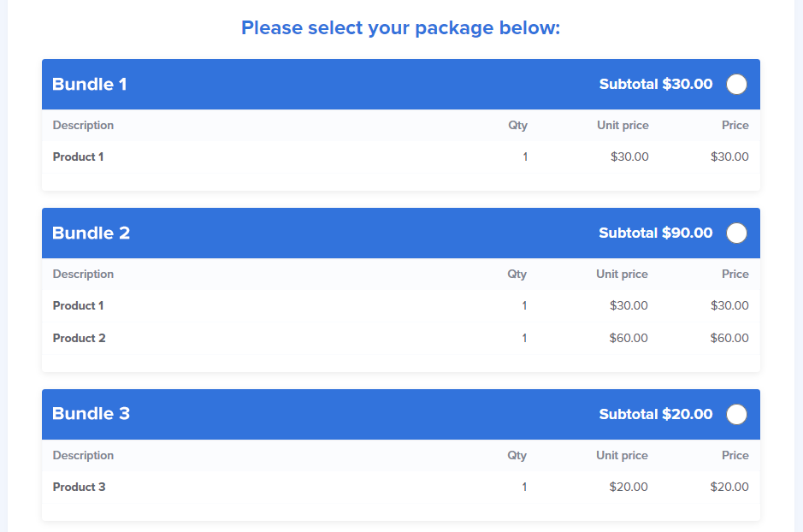This screenshot has width=803, height=532.
Task: Click the Unit price column header in Bundle 2
Action: tap(622, 274)
